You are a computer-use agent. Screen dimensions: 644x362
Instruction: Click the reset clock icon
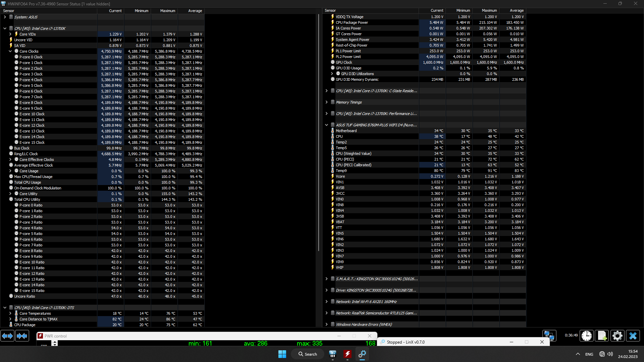pos(587,336)
